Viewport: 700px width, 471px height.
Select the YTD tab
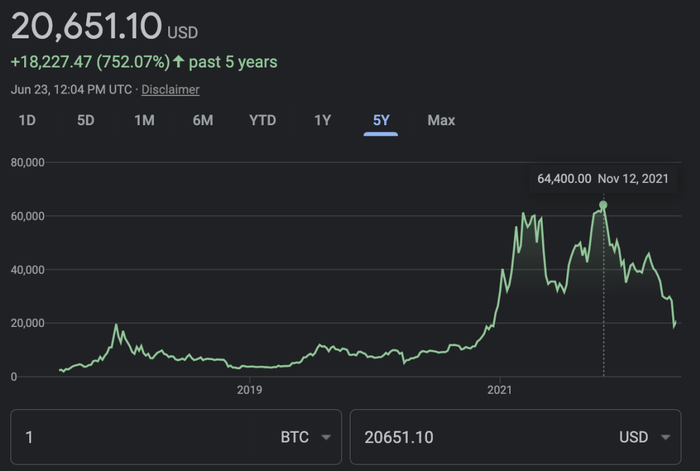coord(262,120)
